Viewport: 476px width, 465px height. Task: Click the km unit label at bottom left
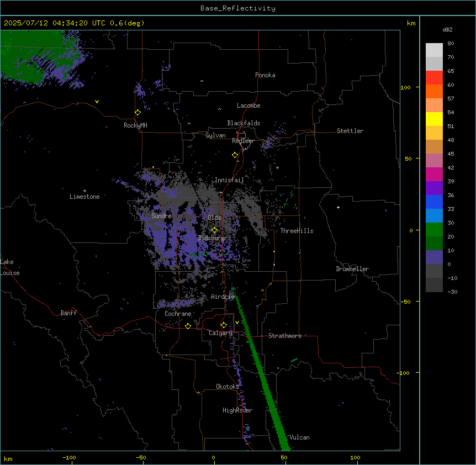[8, 459]
